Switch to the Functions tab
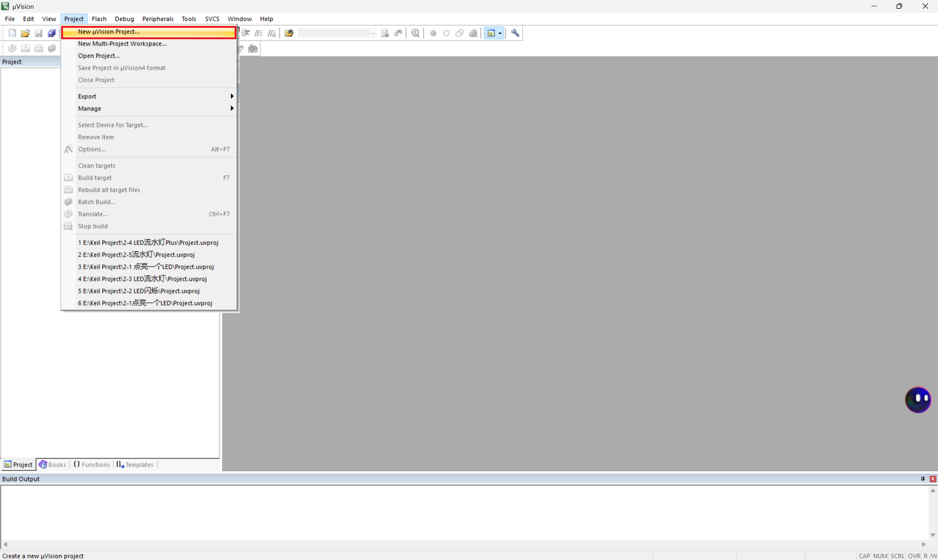Screen dimensions: 938x560 pyautogui.click(x=92, y=464)
